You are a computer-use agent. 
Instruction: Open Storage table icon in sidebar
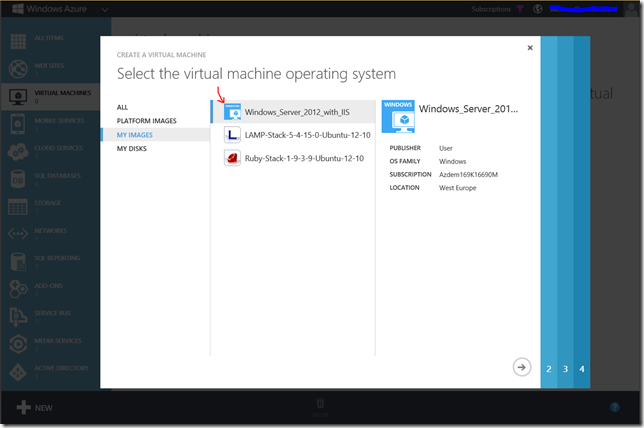(x=18, y=207)
